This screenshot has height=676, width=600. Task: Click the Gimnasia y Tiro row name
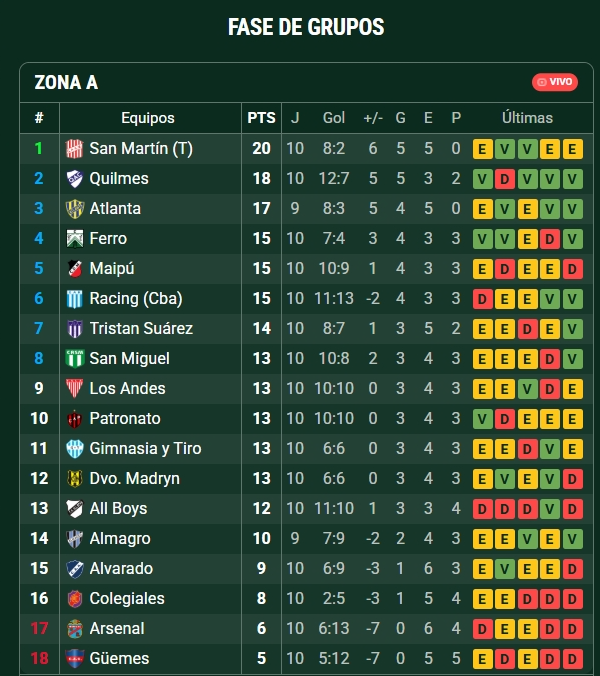(145, 448)
